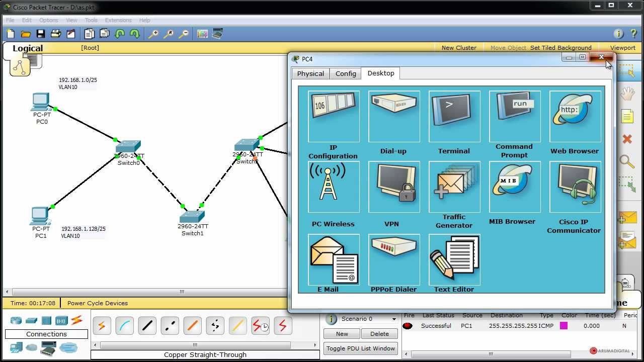Launch the Text Editor

454,259
